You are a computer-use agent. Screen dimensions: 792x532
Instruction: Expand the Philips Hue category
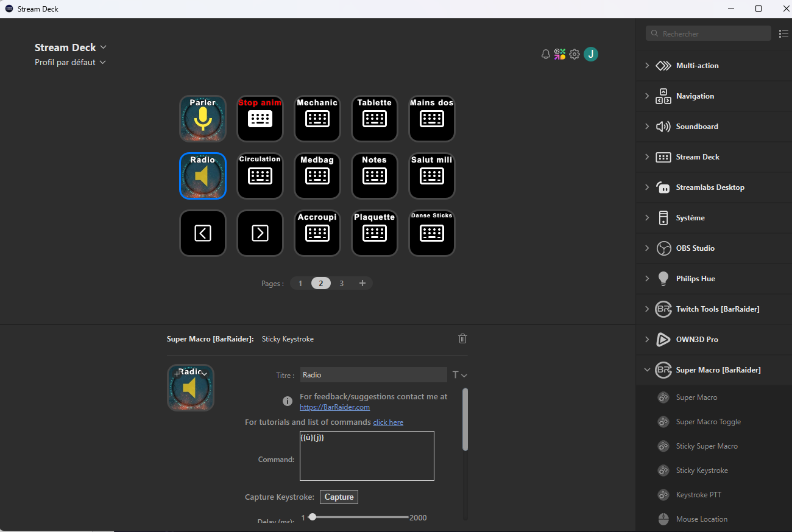tap(713, 279)
